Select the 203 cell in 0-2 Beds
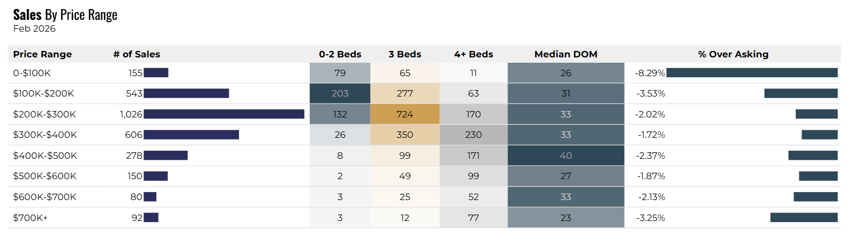 click(x=340, y=93)
